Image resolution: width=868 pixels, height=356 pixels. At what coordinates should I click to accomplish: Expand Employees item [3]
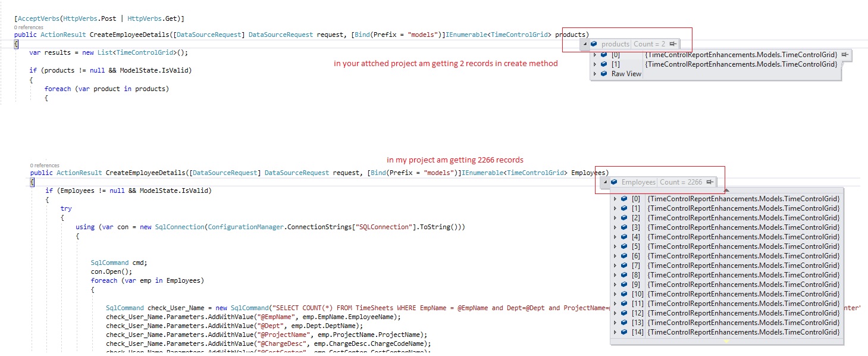point(615,227)
